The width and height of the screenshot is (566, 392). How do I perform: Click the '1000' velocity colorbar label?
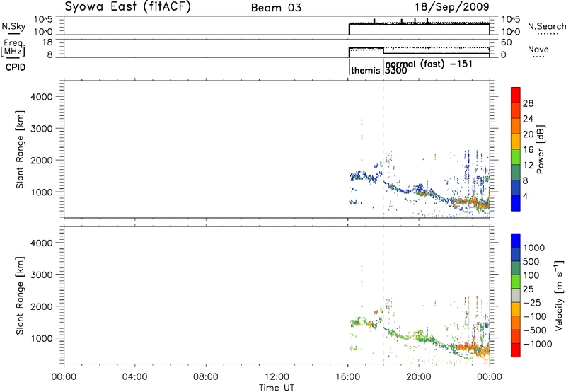(x=534, y=248)
